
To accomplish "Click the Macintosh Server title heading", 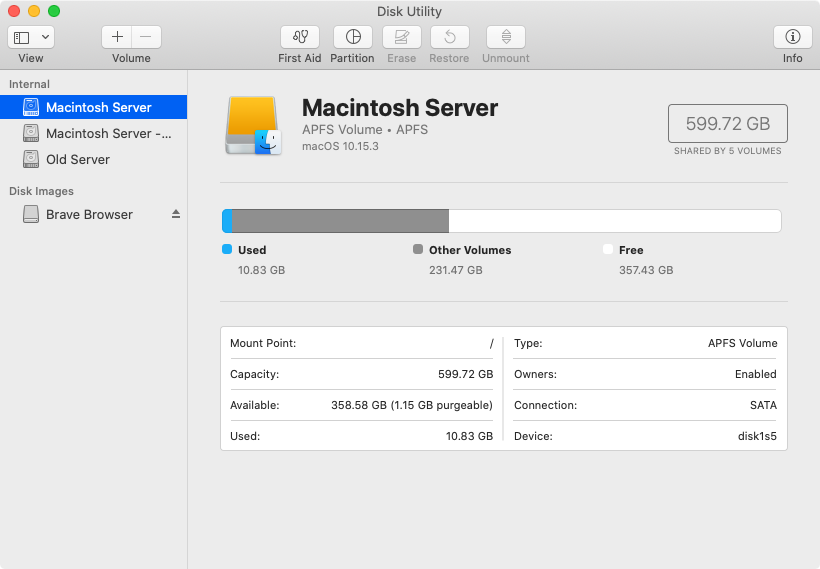I will tap(400, 108).
